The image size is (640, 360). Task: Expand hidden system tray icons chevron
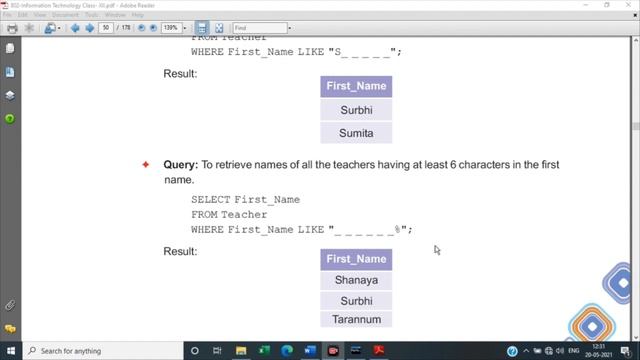pyautogui.click(x=526, y=351)
